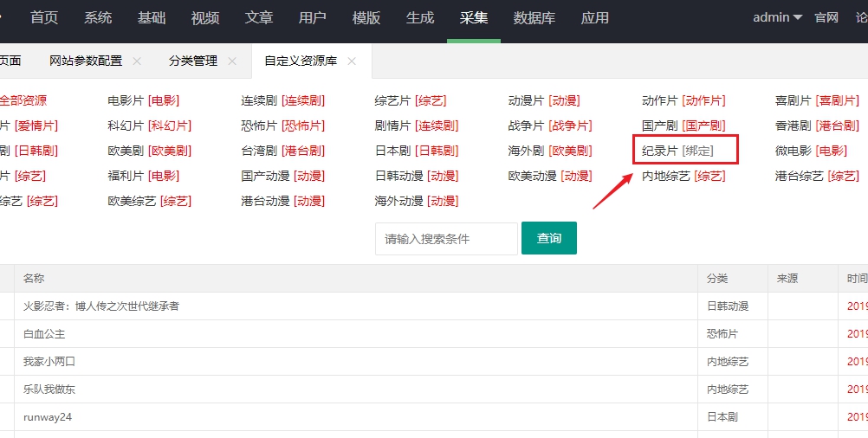
Task: Select the 白血公主 table row
Action: point(434,334)
